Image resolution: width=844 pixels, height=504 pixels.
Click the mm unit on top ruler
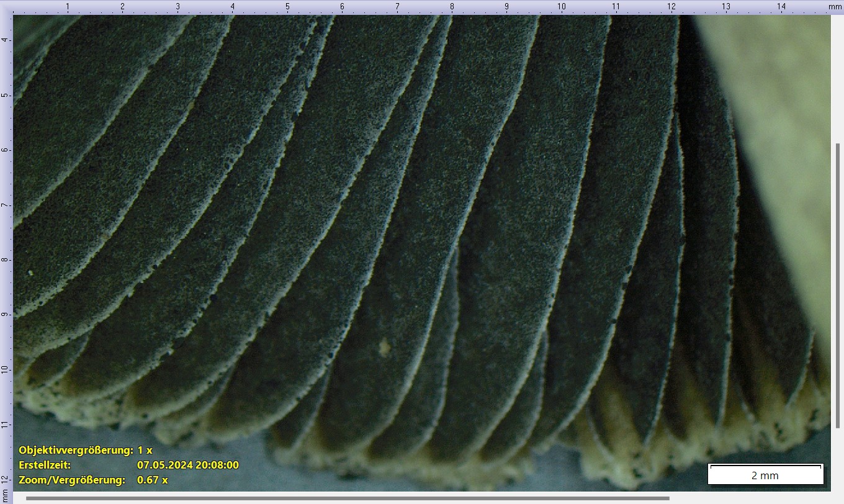[x=835, y=6]
